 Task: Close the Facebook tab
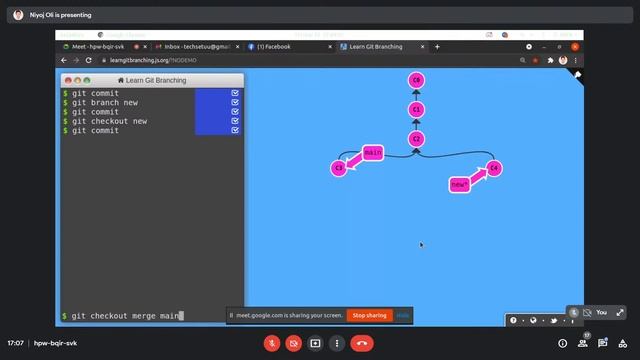point(330,47)
